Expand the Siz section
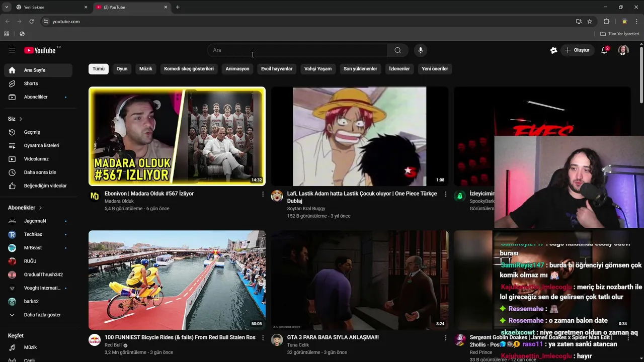644x362 pixels. pyautogui.click(x=15, y=119)
